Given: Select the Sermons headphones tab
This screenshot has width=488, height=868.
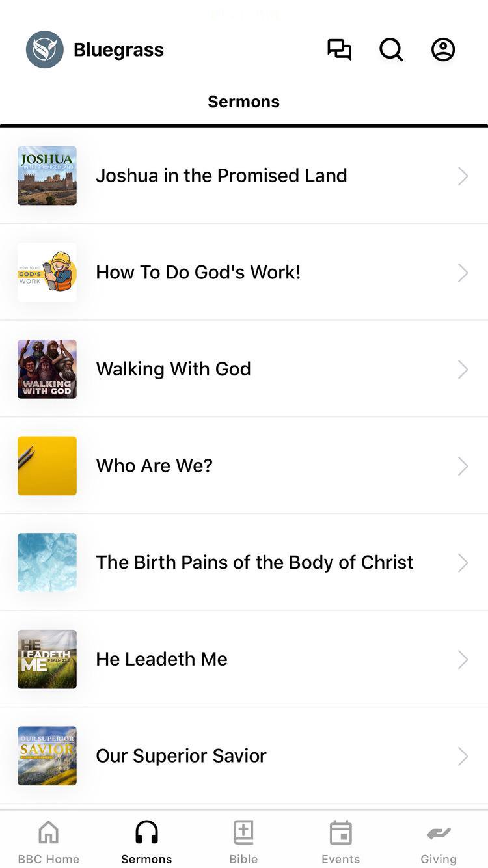Looking at the screenshot, I should click(146, 842).
